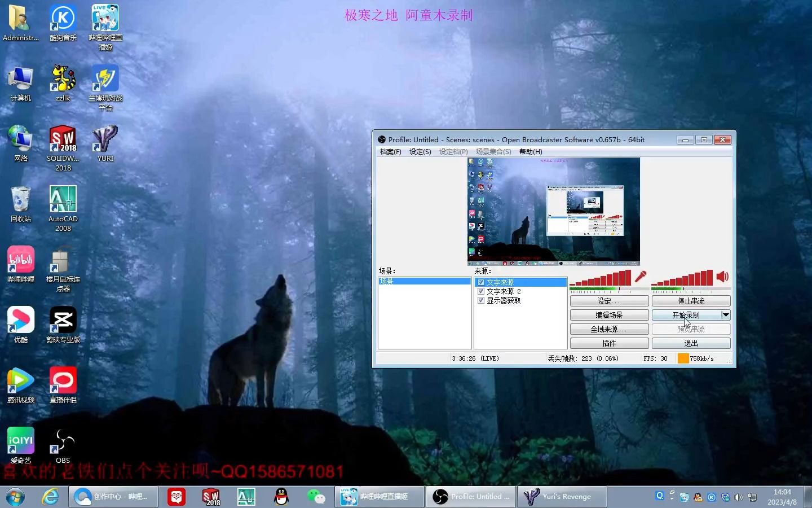812x508 pixels.
Task: Click the 插件 button
Action: point(609,343)
